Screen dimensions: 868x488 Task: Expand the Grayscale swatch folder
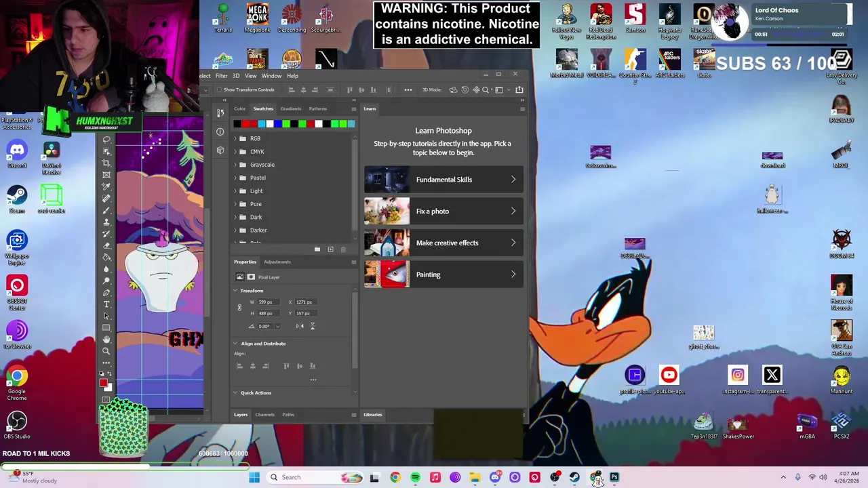coord(235,165)
